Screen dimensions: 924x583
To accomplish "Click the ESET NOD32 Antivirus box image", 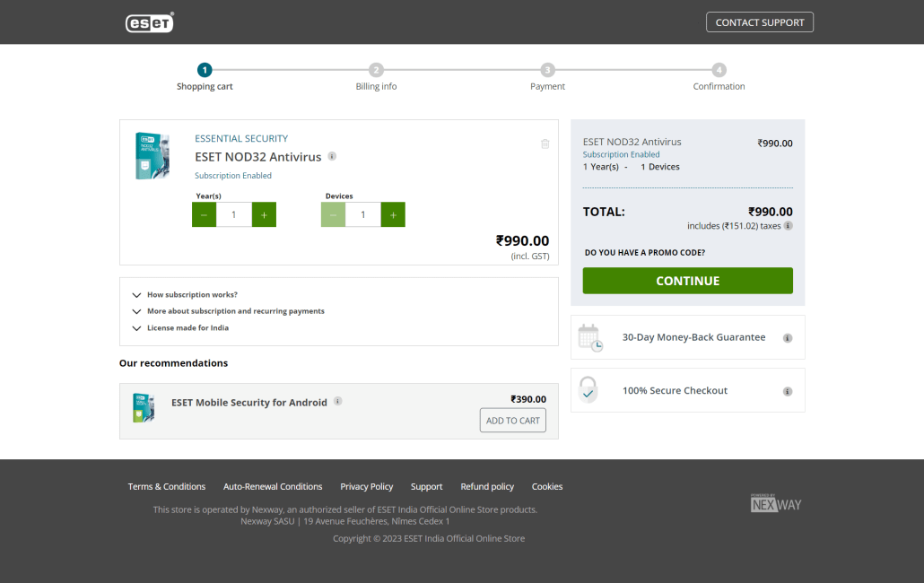I will click(x=152, y=155).
